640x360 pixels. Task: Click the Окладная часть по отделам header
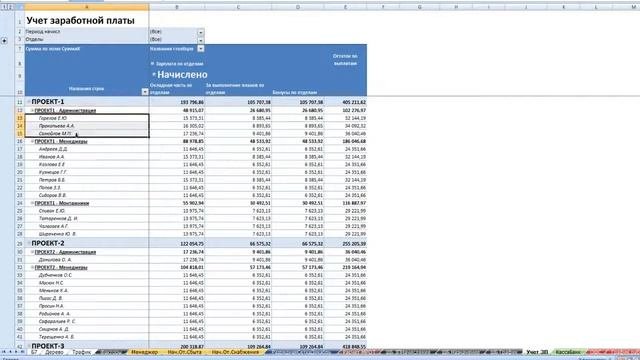pos(177,89)
